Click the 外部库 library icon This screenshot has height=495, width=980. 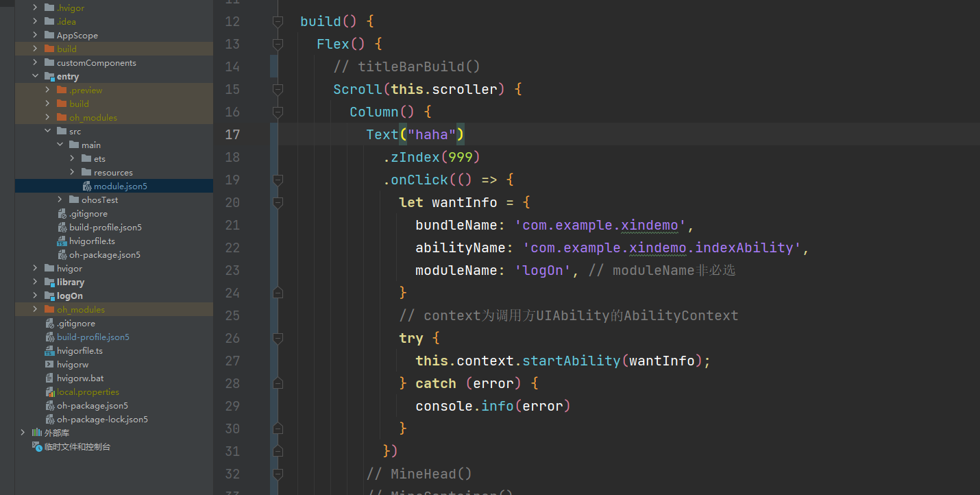click(37, 433)
